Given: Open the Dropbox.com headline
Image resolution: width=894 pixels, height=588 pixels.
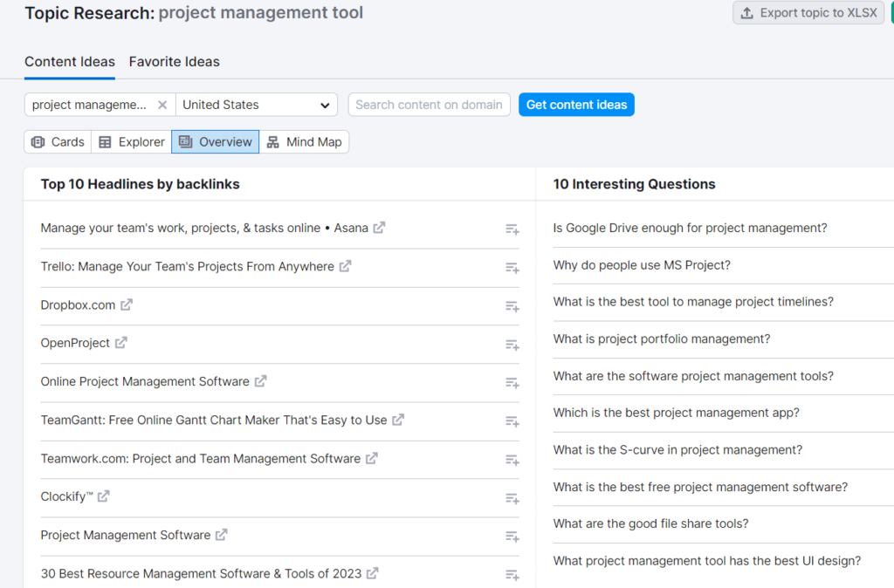Looking at the screenshot, I should click(78, 304).
